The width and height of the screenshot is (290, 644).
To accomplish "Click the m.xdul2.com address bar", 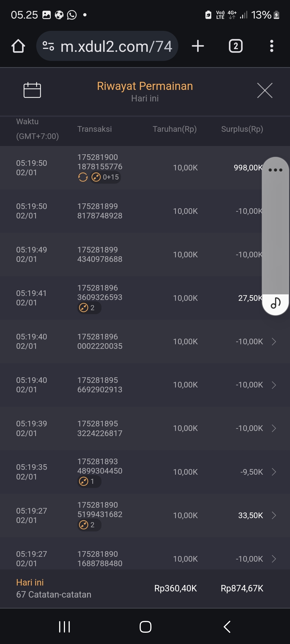I will [116, 46].
